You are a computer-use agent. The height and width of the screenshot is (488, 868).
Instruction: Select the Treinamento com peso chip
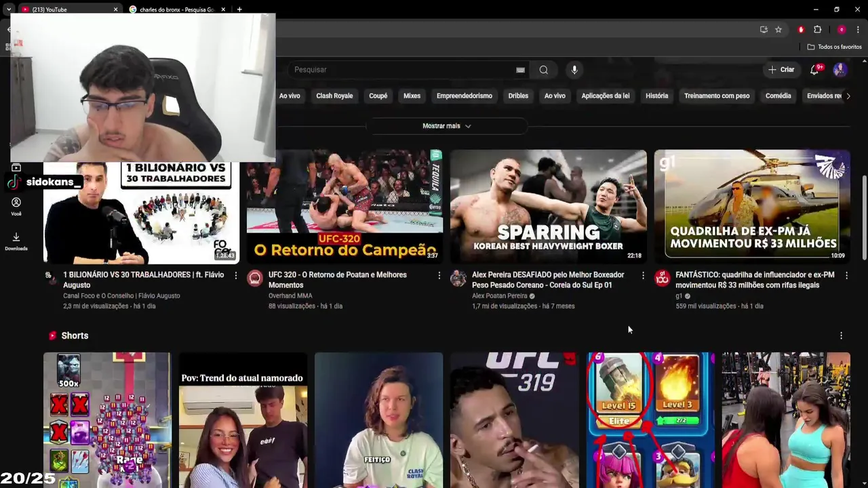pos(717,96)
